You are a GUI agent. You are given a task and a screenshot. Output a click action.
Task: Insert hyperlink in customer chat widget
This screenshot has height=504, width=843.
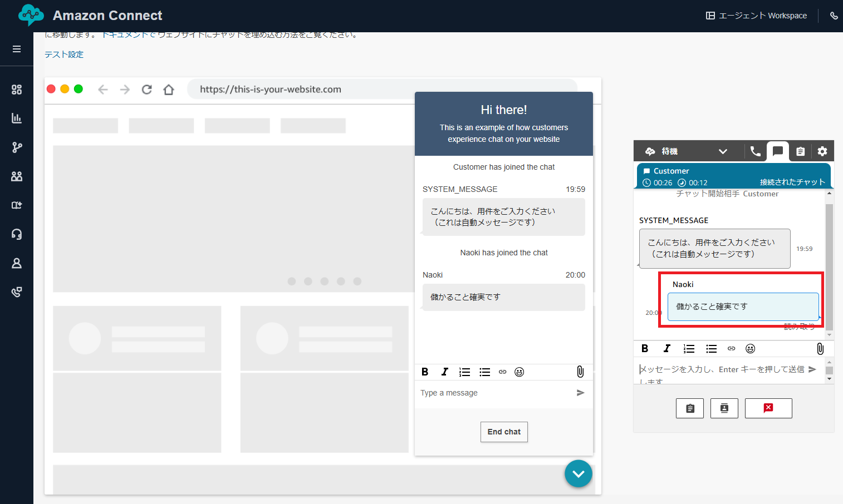pyautogui.click(x=503, y=372)
